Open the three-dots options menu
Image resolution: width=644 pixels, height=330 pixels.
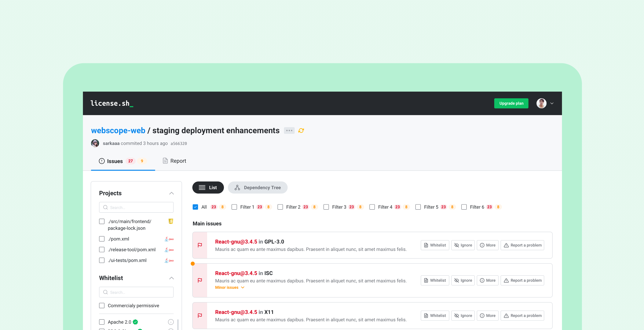tap(289, 130)
